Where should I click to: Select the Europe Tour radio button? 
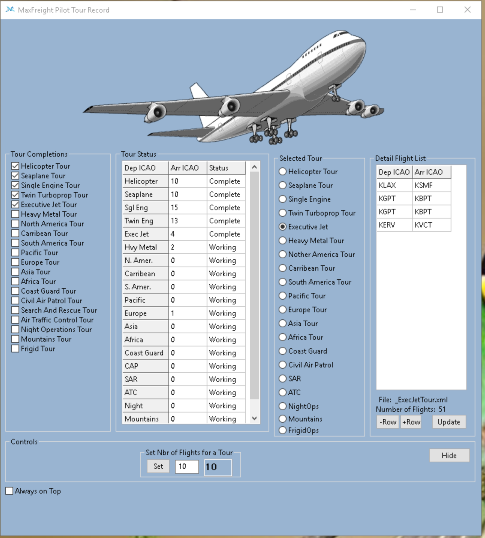pyautogui.click(x=282, y=309)
